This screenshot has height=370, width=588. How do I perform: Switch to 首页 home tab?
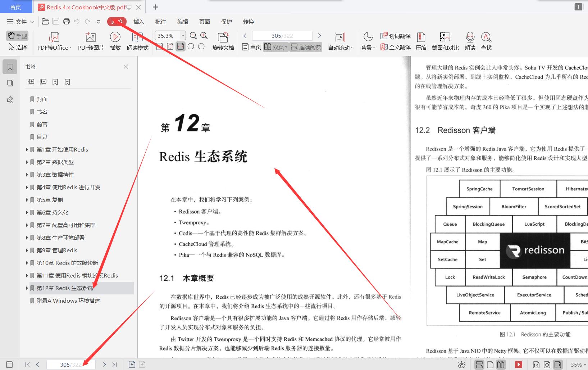[15, 7]
